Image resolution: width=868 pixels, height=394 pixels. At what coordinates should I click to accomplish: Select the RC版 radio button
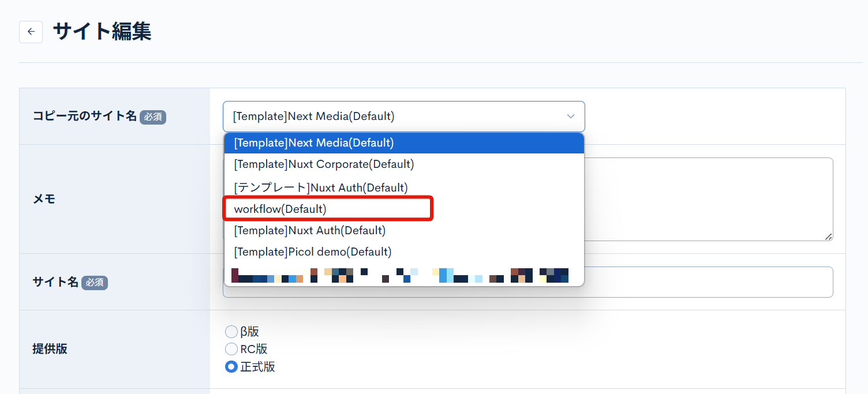click(x=231, y=348)
